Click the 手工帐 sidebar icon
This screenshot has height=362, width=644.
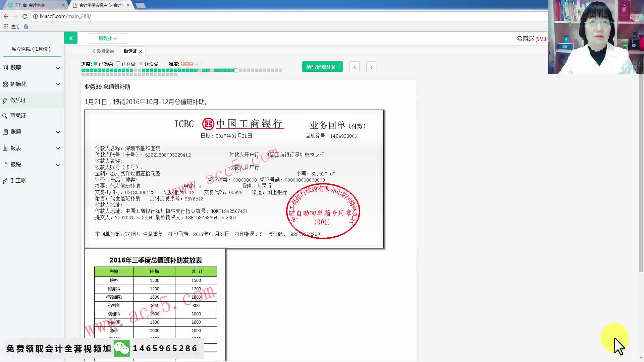(5, 180)
